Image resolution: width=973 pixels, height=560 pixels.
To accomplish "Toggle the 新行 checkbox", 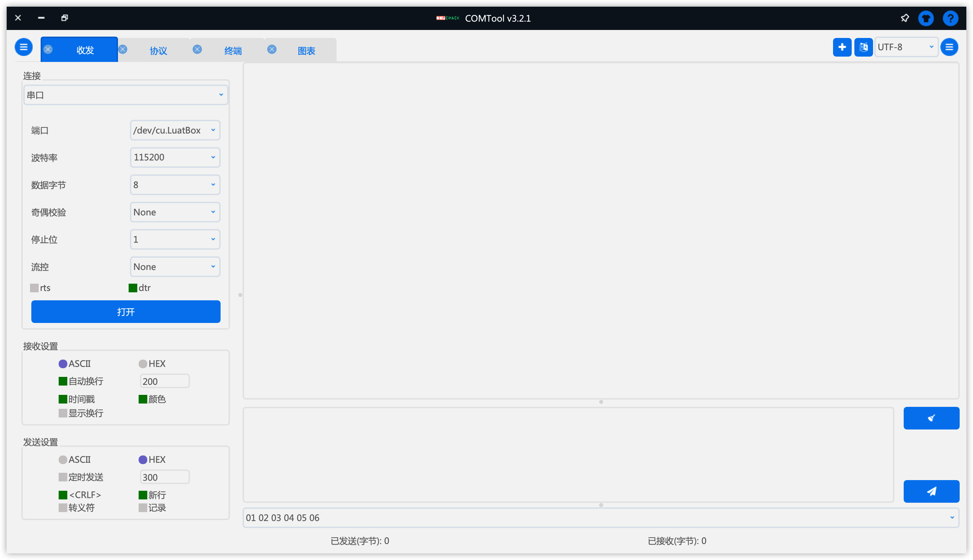I will tap(143, 495).
